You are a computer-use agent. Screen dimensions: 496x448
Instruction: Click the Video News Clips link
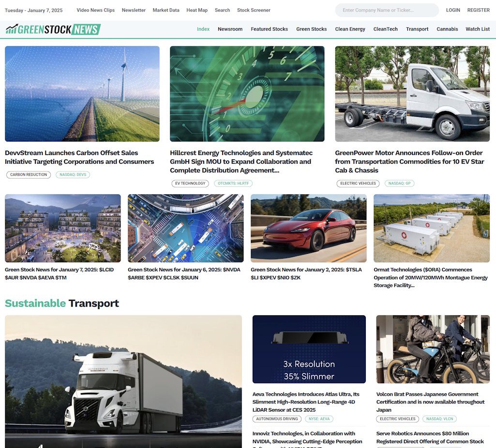[x=96, y=10]
